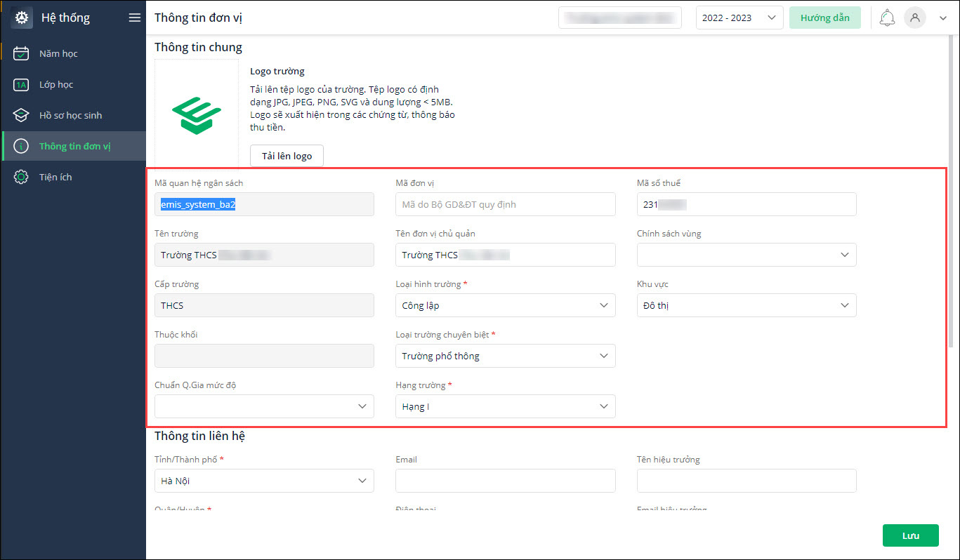Click the Tên trường field
Screen dimensions: 960x560
point(264,255)
